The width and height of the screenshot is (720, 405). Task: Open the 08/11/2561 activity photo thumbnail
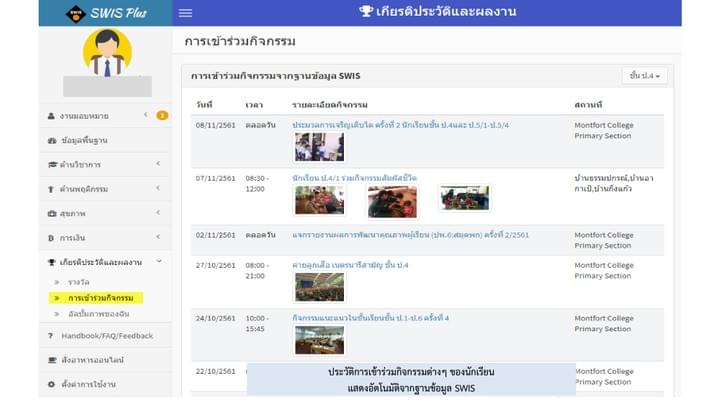[x=319, y=147]
